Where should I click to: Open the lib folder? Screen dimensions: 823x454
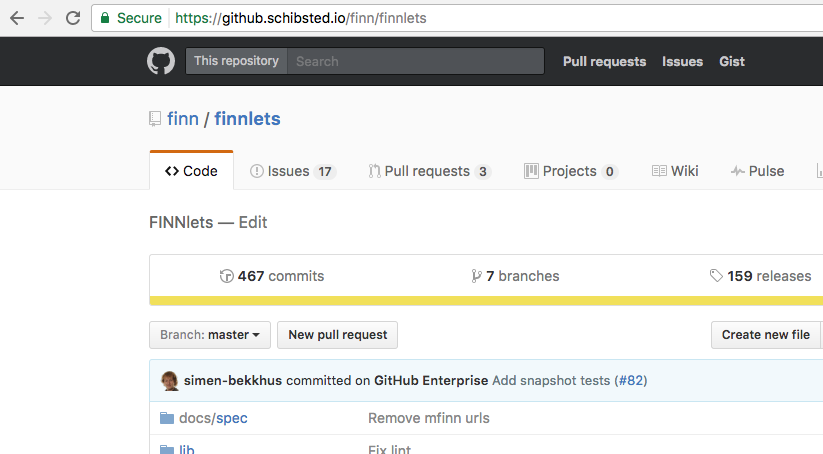pyautogui.click(x=186, y=449)
